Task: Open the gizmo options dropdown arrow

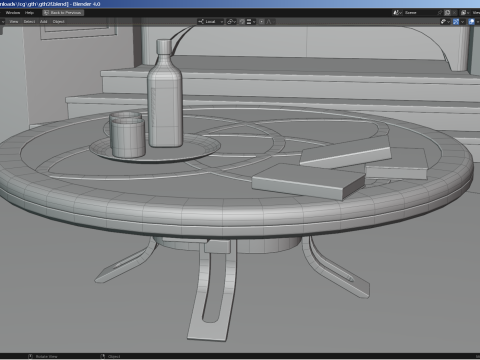Action: click(462, 22)
